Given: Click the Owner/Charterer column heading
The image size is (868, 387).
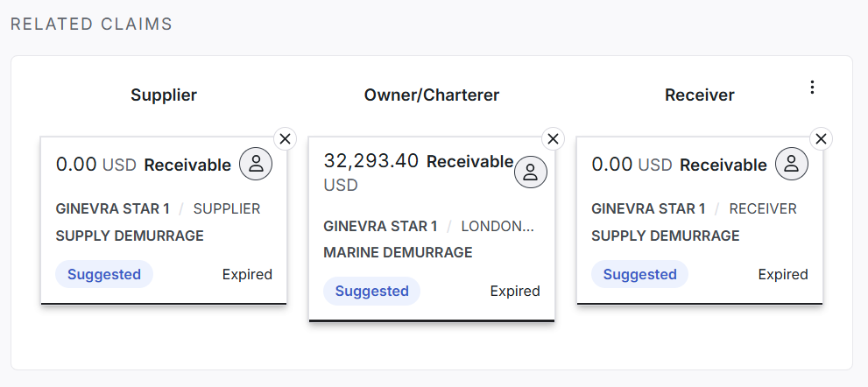Looking at the screenshot, I should click(432, 95).
